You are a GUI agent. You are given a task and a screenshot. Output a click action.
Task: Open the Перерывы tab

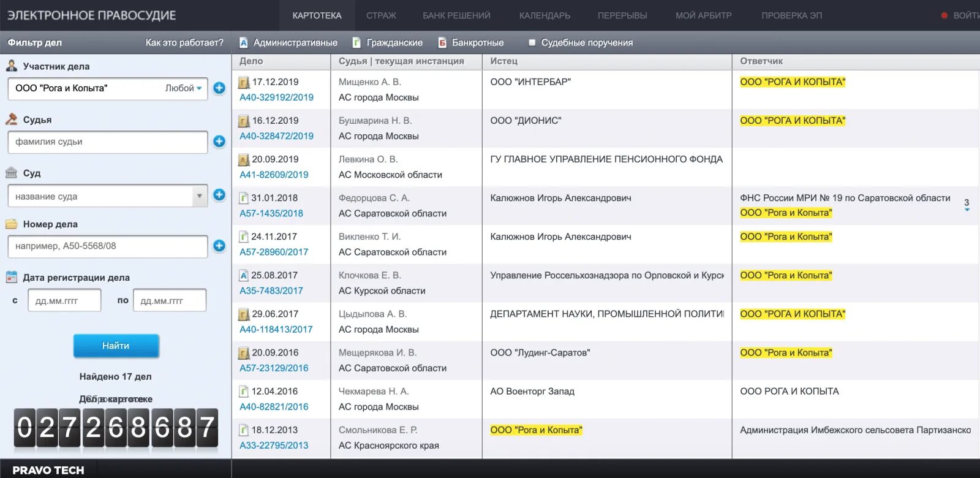[x=622, y=15]
